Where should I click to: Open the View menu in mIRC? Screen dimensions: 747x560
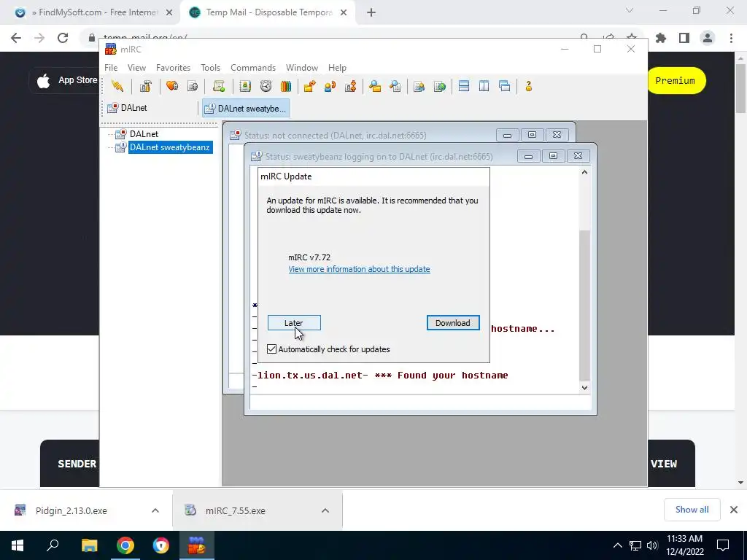coord(136,68)
